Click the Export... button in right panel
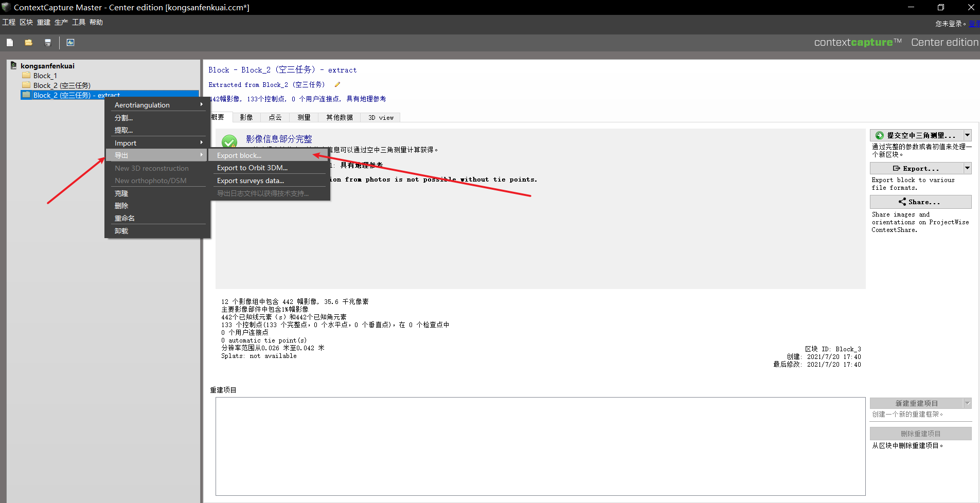The image size is (980, 503). tap(916, 168)
